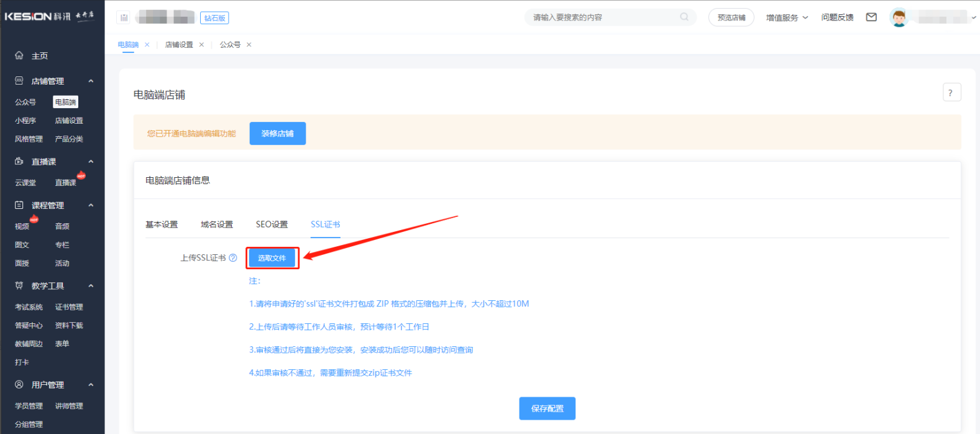Click the 主页 home icon in sidebar
Screen dimensions: 980x434
pos(19,55)
